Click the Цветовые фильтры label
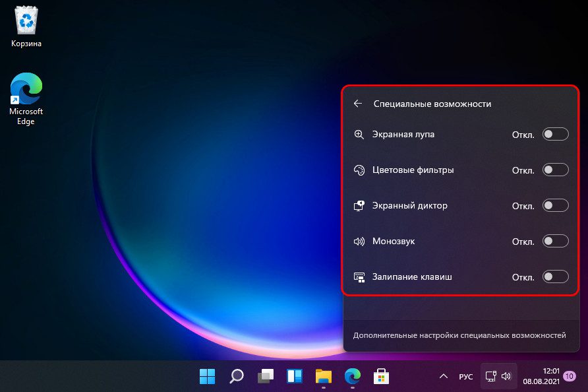 coord(413,170)
